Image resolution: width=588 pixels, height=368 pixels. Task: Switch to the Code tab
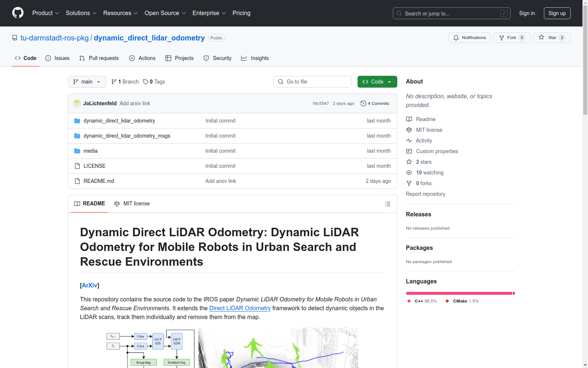coord(25,58)
